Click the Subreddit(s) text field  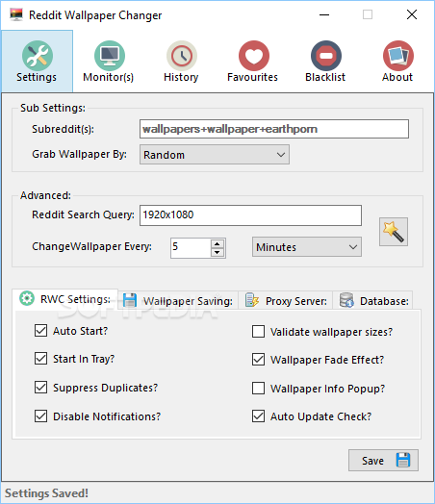274,129
